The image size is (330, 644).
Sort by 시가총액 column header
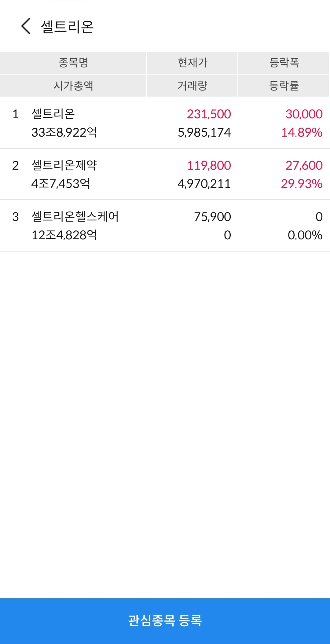pyautogui.click(x=73, y=86)
